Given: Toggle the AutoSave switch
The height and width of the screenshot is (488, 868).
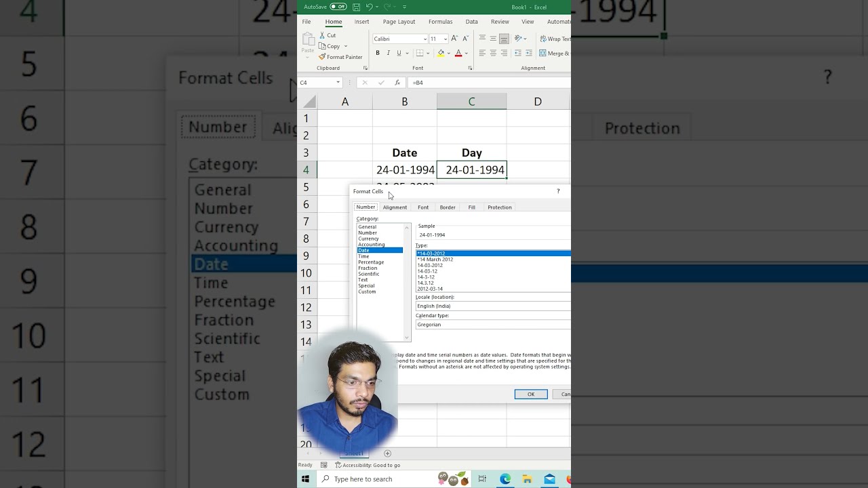Looking at the screenshot, I should [338, 7].
